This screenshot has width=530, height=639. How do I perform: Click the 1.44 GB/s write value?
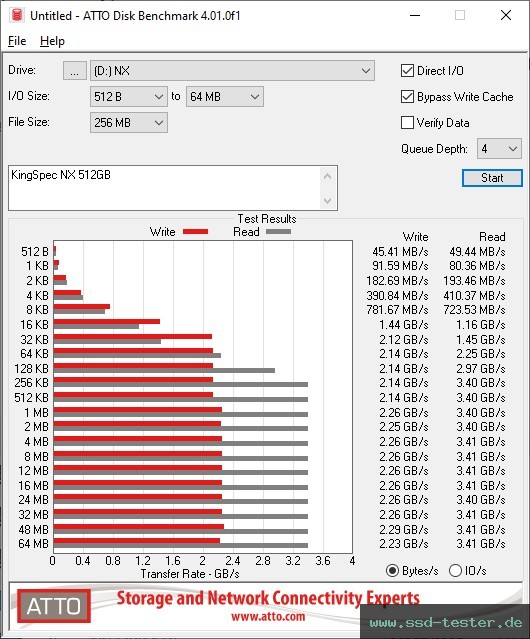(404, 325)
